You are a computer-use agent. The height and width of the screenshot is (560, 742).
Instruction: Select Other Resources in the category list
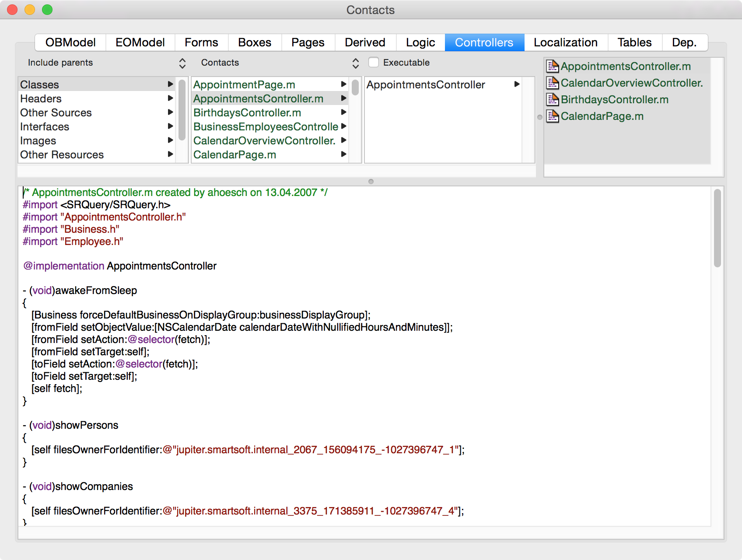pos(62,154)
